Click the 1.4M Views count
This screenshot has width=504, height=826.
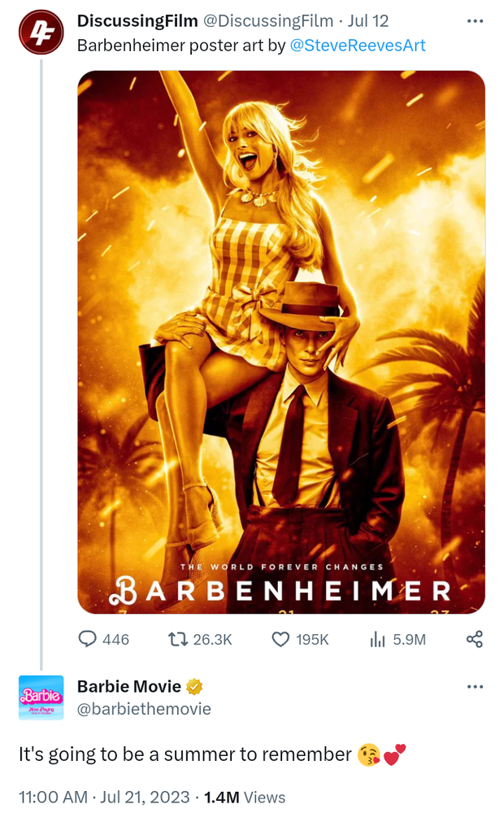245,798
